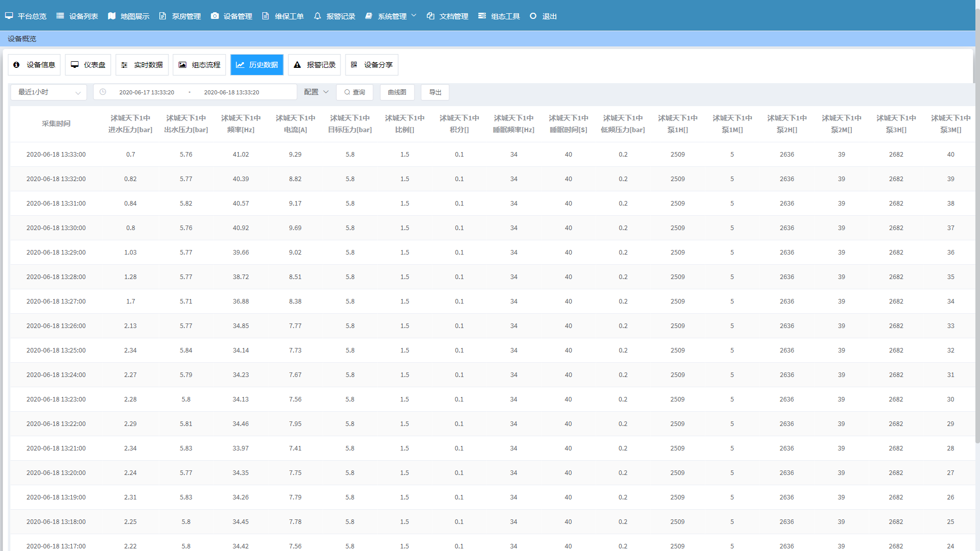The image size is (980, 551).
Task: Click the 地图展示 map icon
Action: [112, 16]
